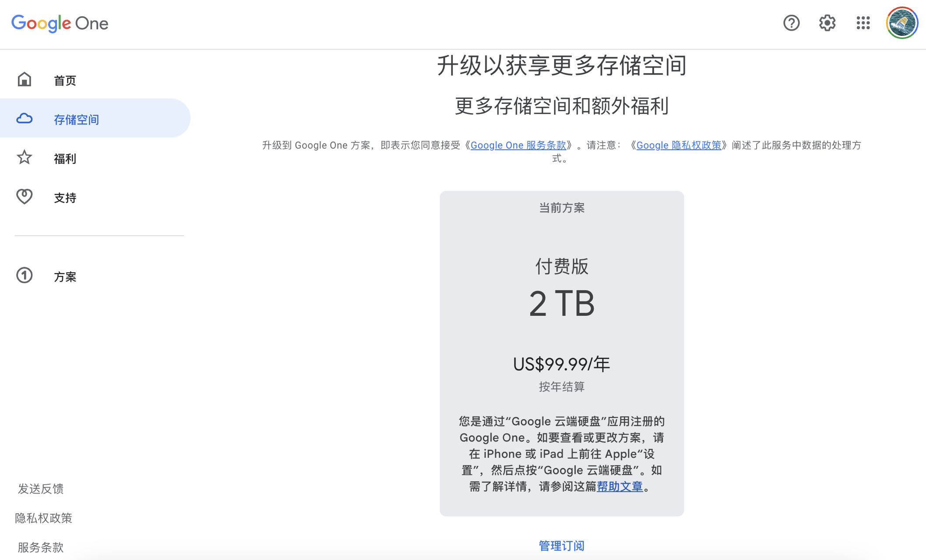Click 发送反馈 in the sidebar footer
This screenshot has height=560, width=926.
(x=41, y=489)
